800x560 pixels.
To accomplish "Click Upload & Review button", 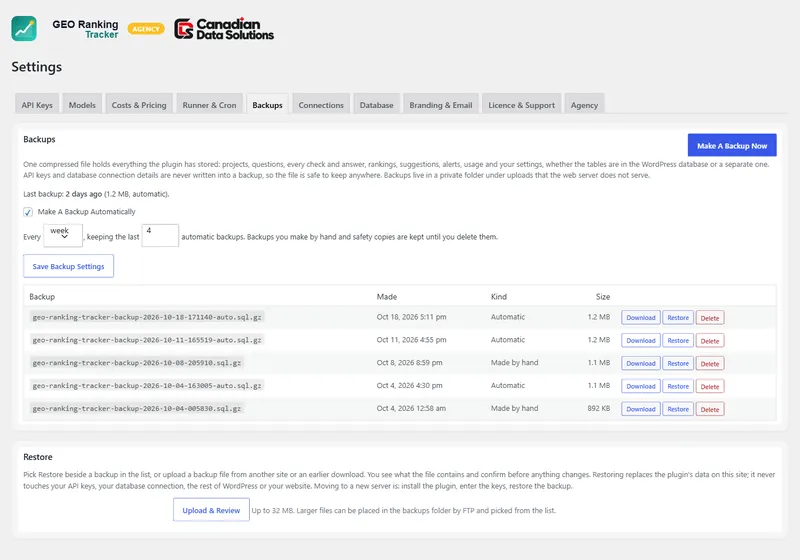I will (211, 510).
